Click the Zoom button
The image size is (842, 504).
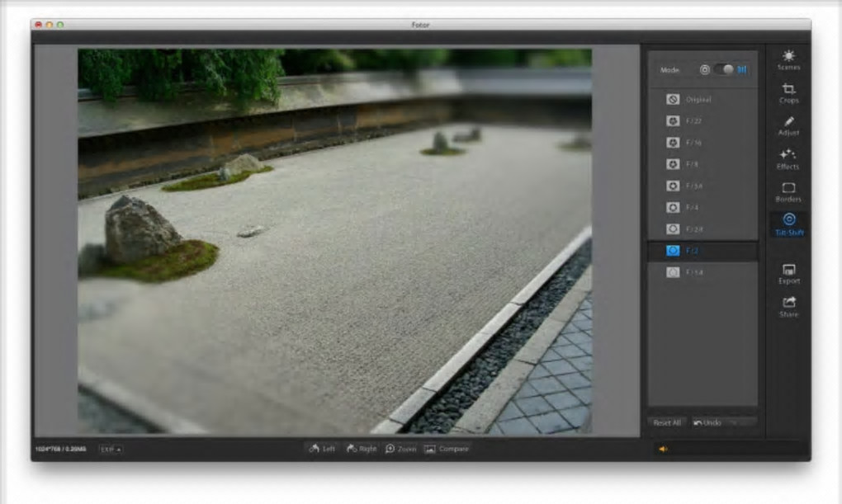(400, 449)
